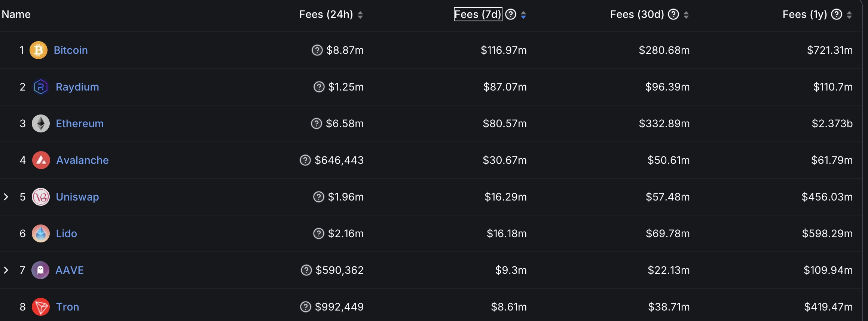Expand the AAVE row chevron
Screen dimensions: 868x321
tap(6, 270)
